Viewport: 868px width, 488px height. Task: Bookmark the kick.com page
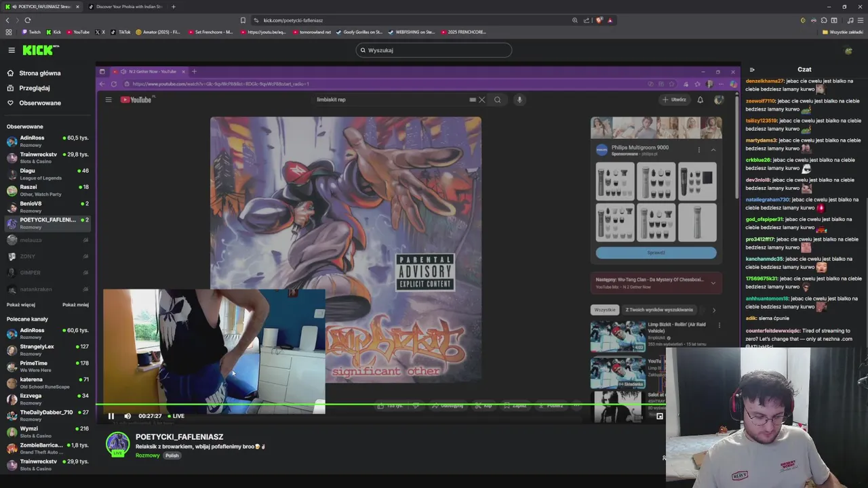(243, 20)
